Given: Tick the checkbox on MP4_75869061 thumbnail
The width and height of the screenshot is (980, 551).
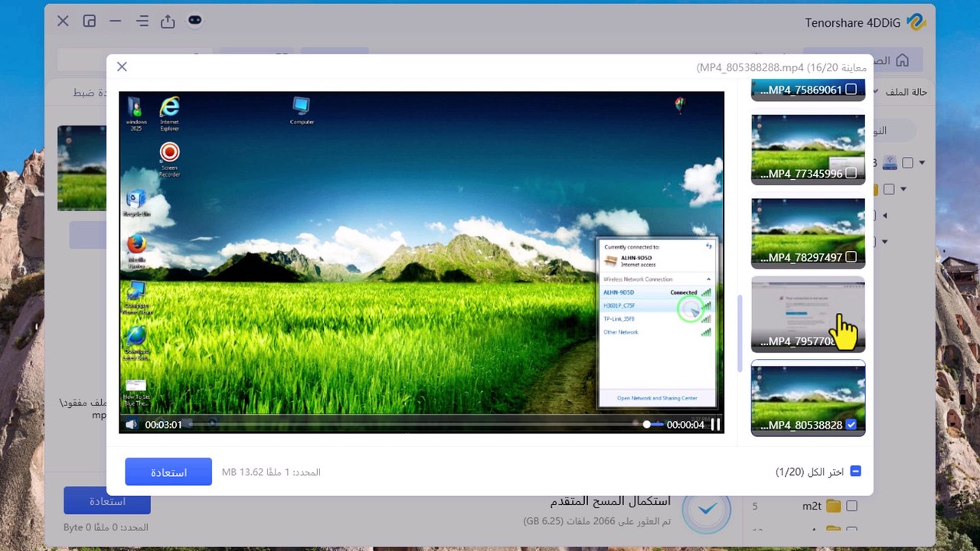Looking at the screenshot, I should [851, 90].
